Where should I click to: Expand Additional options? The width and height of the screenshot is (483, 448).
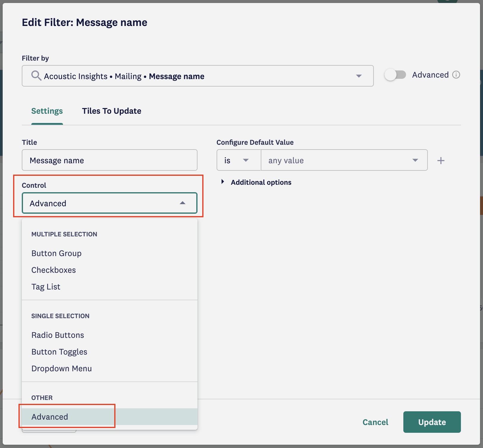click(261, 182)
